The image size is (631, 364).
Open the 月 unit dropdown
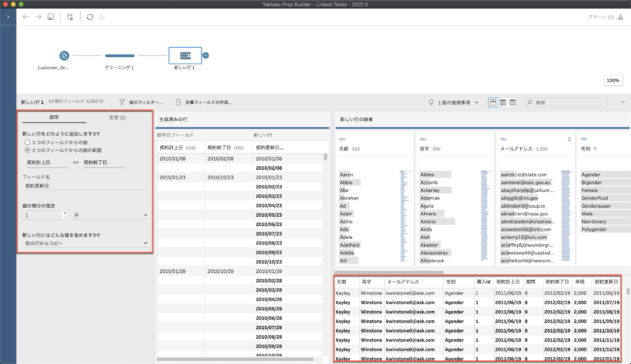[x=110, y=215]
